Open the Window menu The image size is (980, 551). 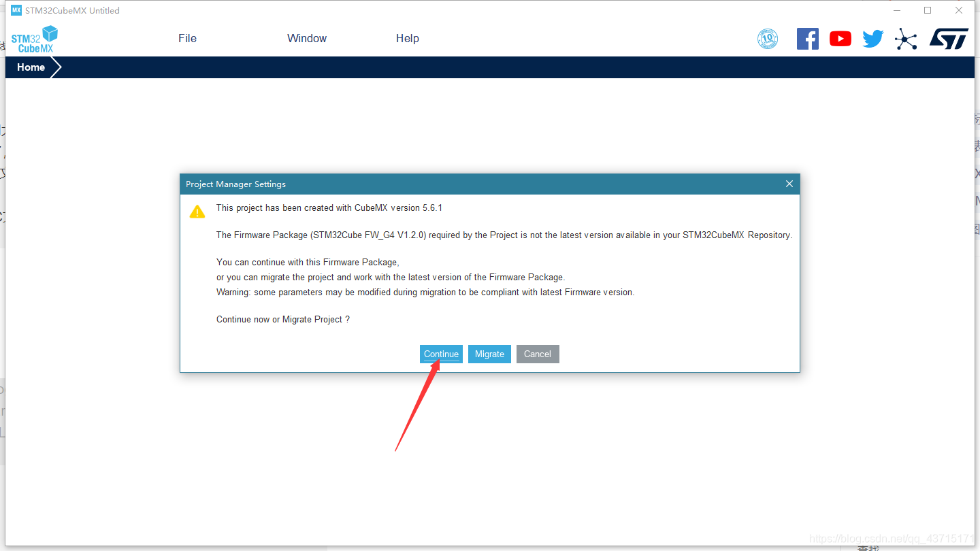[307, 38]
